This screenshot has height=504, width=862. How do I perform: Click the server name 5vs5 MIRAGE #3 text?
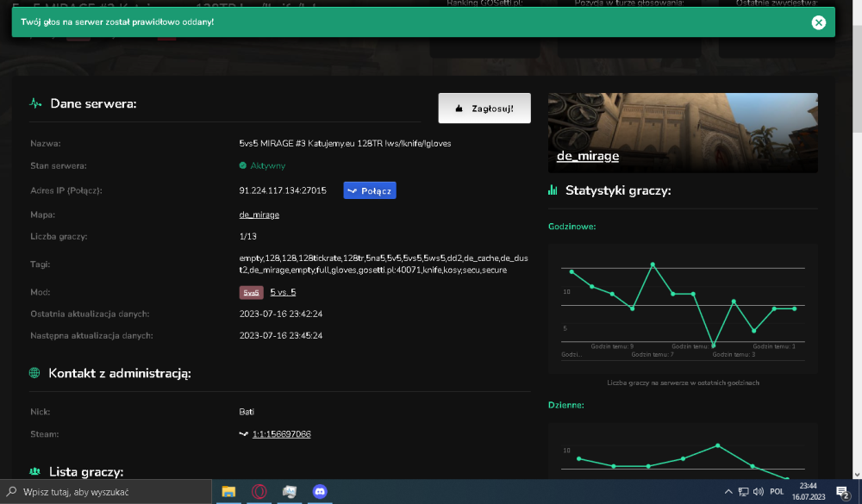click(346, 144)
